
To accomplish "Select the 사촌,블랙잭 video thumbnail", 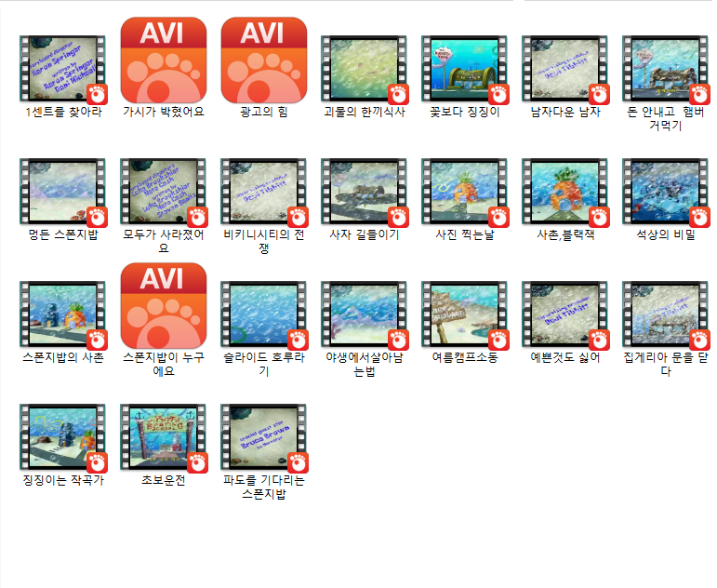I will pos(564,192).
